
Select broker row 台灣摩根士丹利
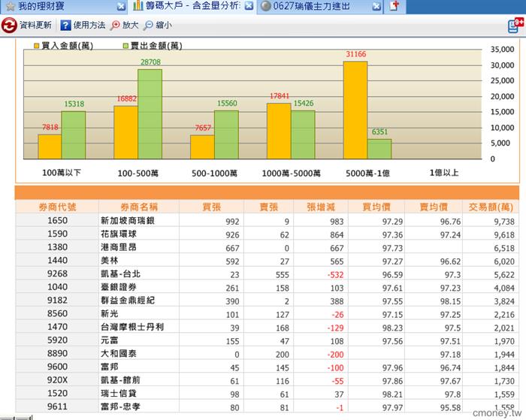pos(267,327)
